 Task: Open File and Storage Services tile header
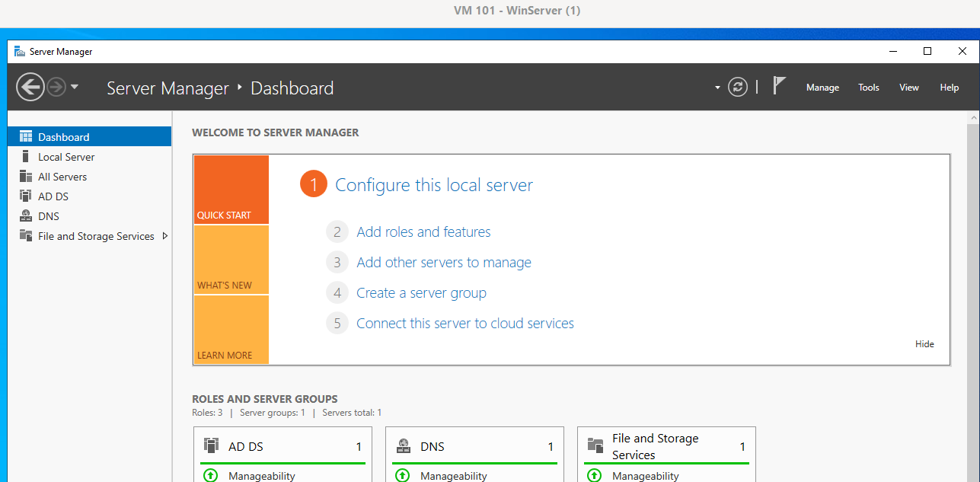667,446
